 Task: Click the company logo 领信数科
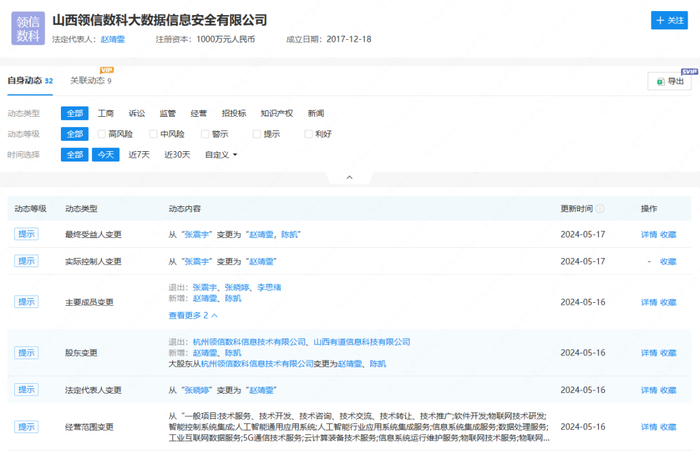coord(28,28)
